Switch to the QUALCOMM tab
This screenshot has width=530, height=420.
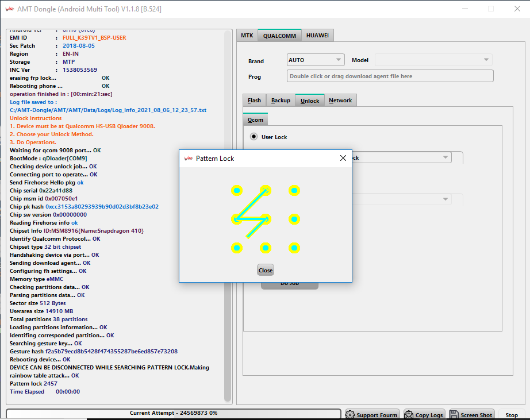tap(279, 36)
